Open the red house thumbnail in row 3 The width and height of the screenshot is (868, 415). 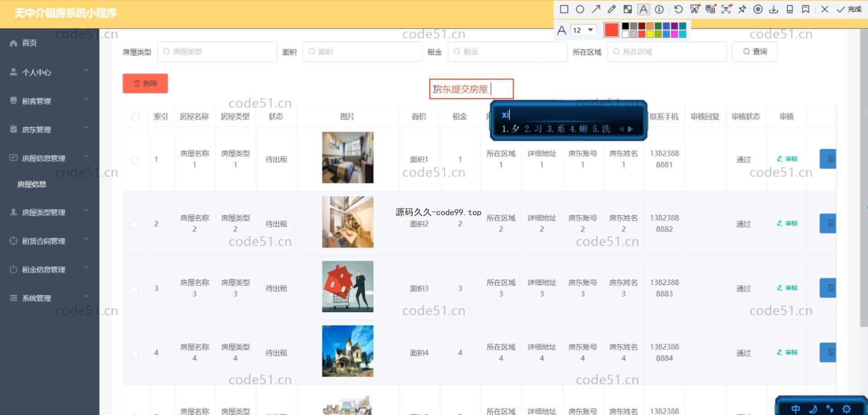(348, 286)
